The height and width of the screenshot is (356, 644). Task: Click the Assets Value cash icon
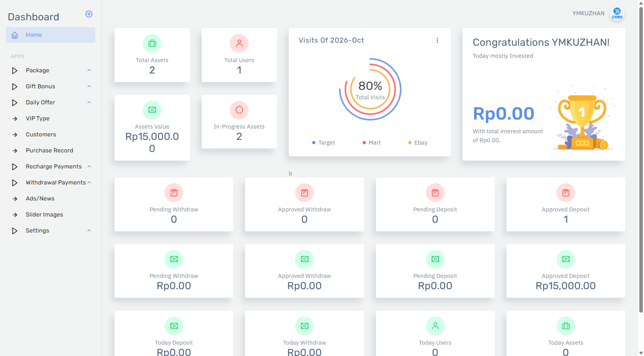coord(152,110)
